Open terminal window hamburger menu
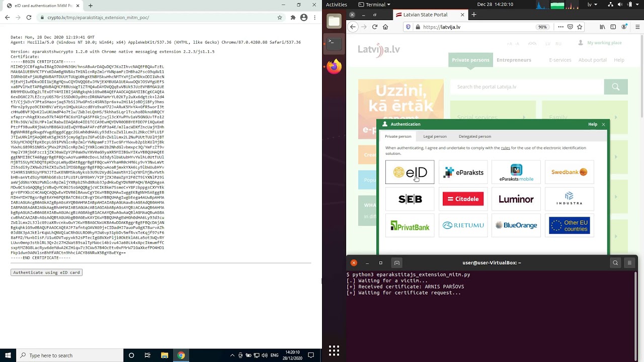Image resolution: width=644 pixels, height=362 pixels. tap(629, 262)
